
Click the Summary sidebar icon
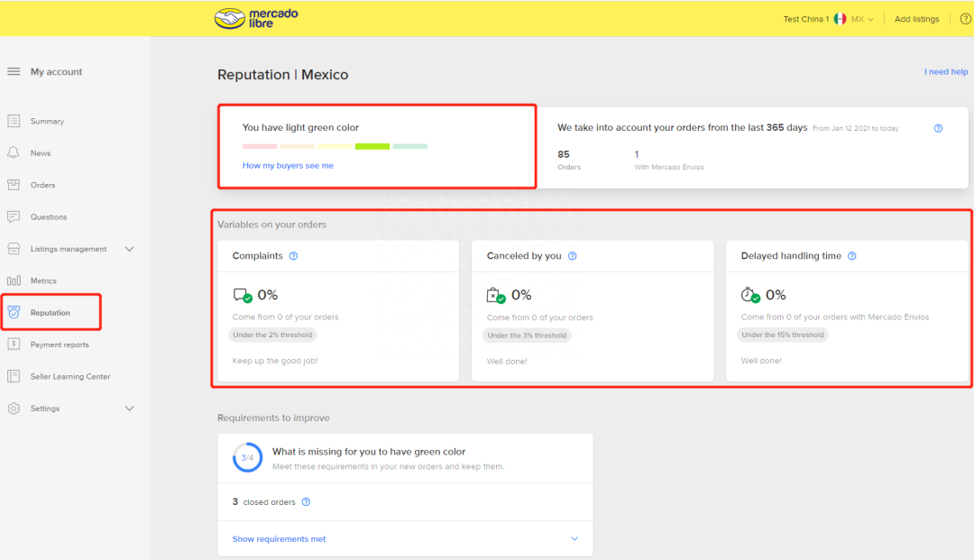tap(14, 121)
